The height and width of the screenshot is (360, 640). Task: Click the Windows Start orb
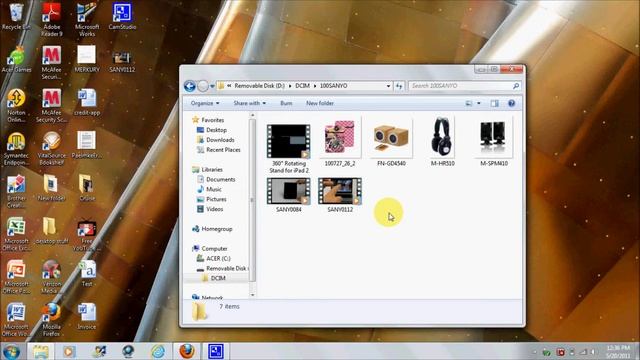pyautogui.click(x=11, y=351)
